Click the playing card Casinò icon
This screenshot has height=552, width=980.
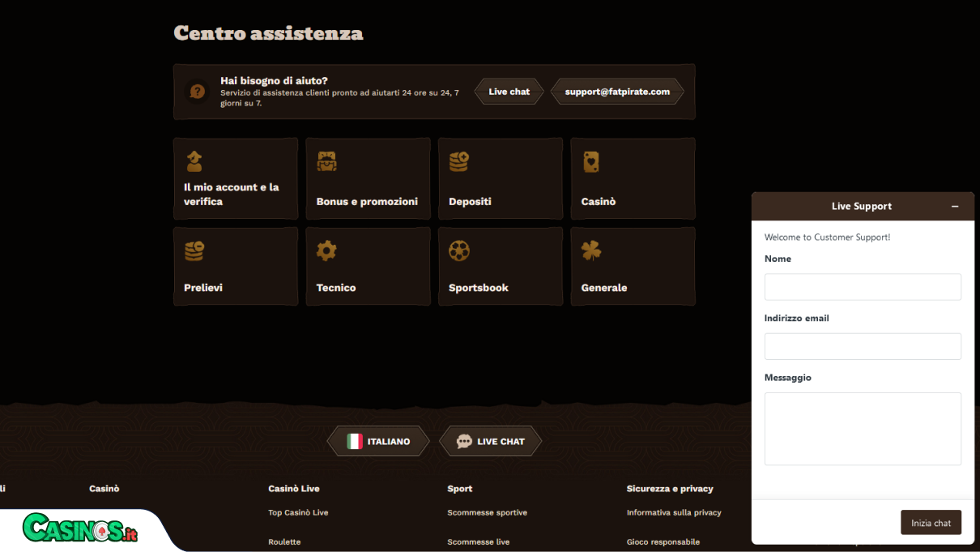(x=591, y=161)
